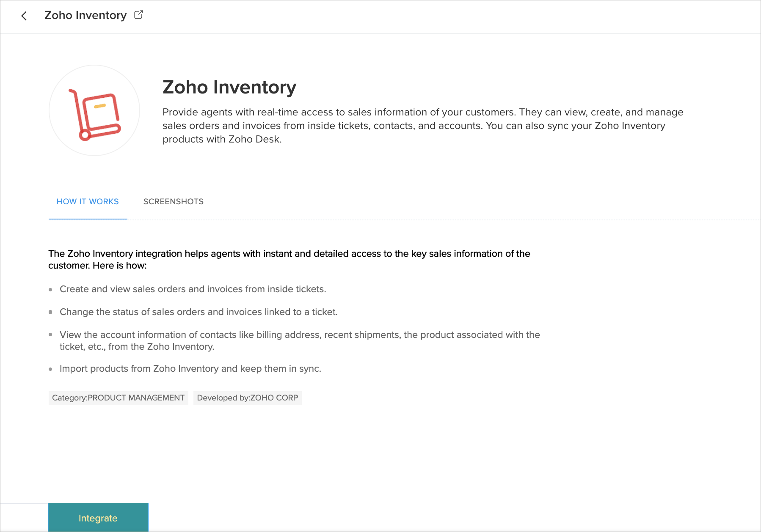Click the Zoho Inventory cart logo
This screenshot has width=761, height=532.
click(x=95, y=111)
